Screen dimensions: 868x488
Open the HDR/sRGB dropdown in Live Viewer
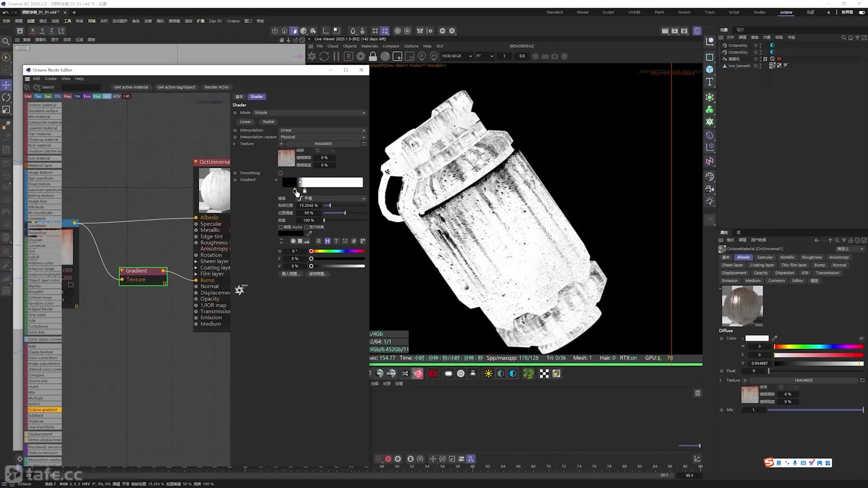point(457,56)
